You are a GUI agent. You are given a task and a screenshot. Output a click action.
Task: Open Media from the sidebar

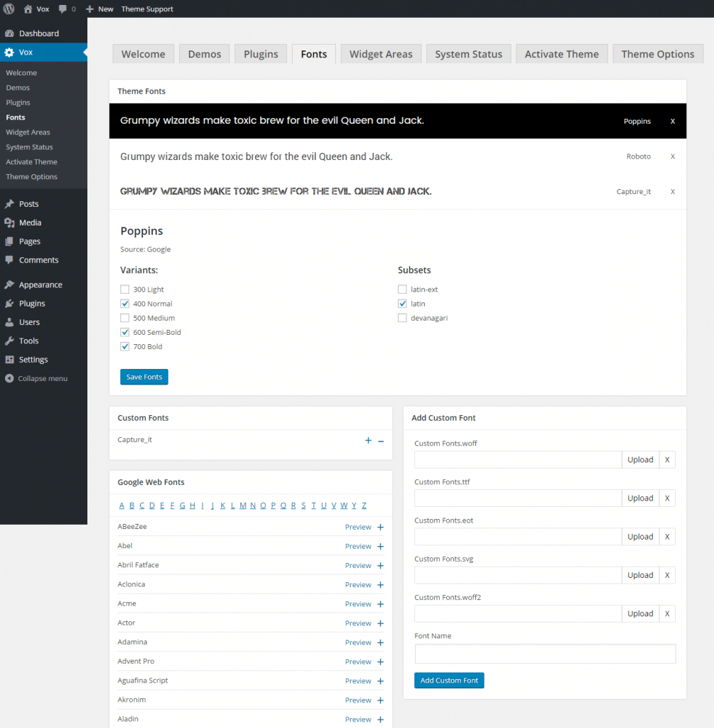click(x=30, y=223)
